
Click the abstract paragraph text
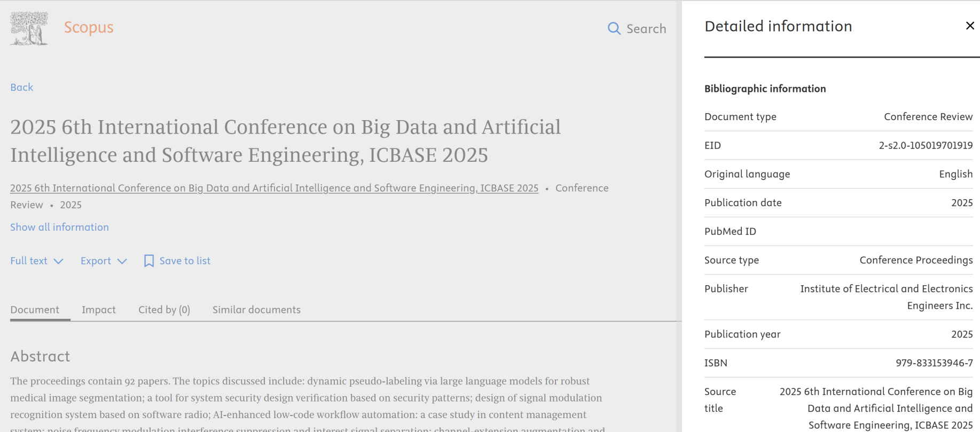(x=308, y=404)
